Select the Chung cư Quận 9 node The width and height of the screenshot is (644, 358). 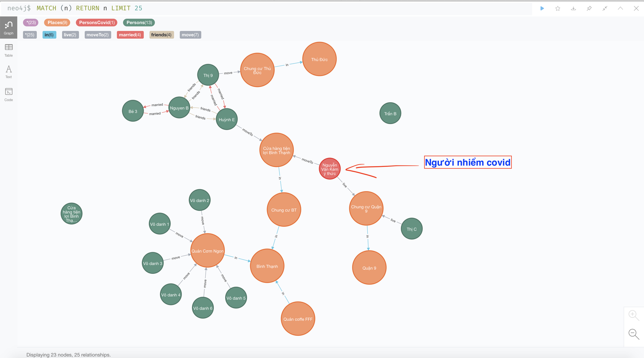[x=366, y=208]
